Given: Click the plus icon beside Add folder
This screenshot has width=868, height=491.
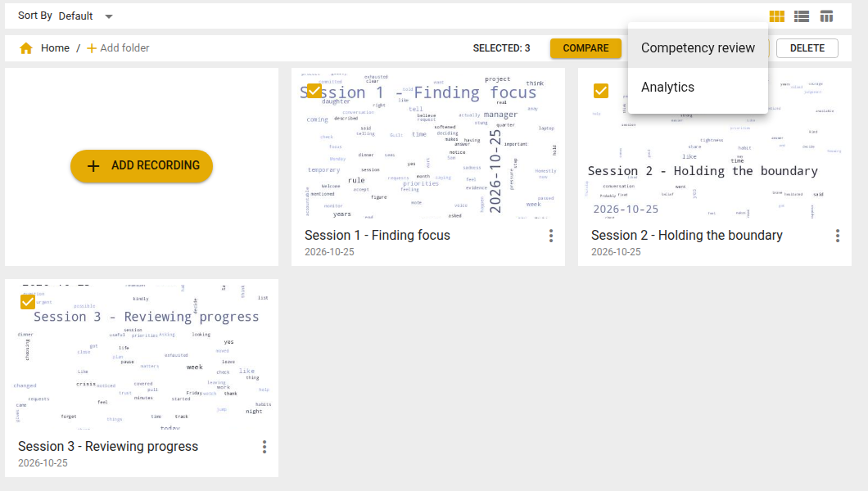Looking at the screenshot, I should point(92,48).
